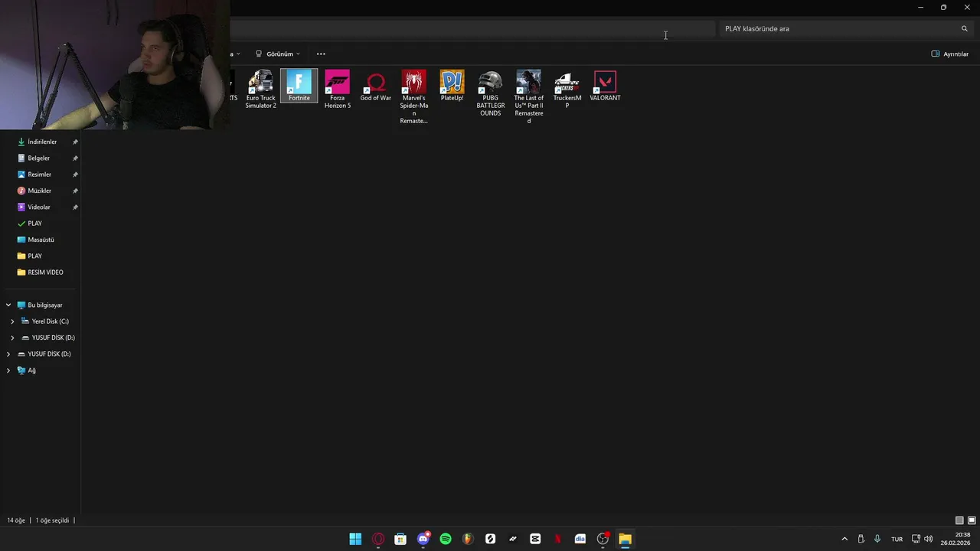Click the pin icon beside Resimler

click(75, 174)
